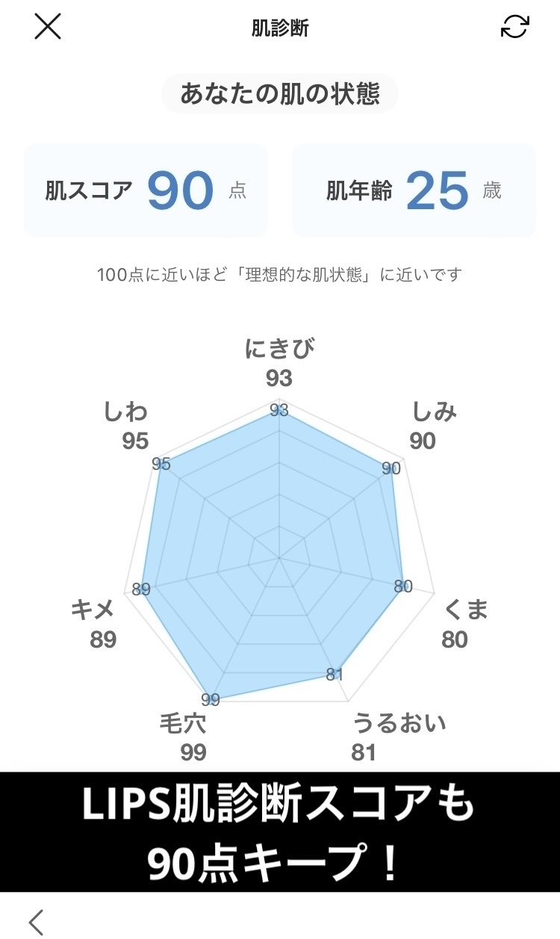
Task: Tap the 100点に近いほど explanation text
Action: tap(280, 274)
